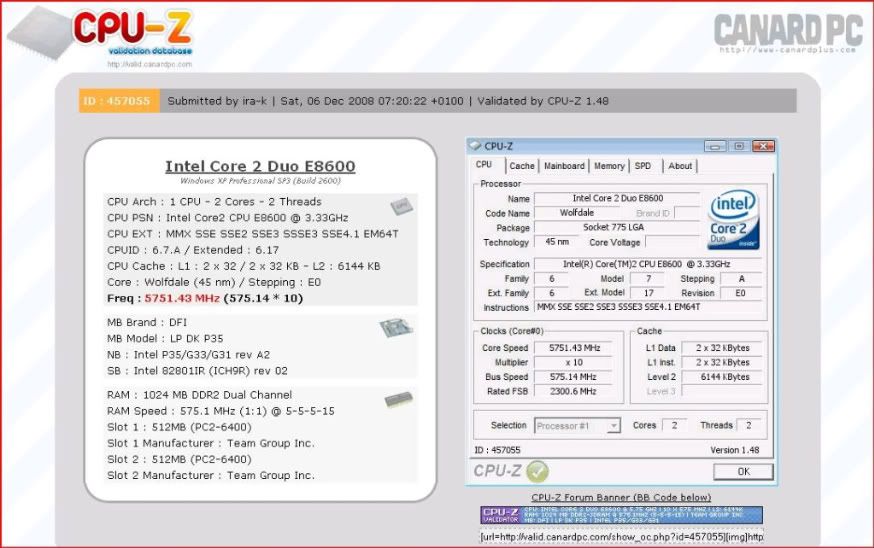Image resolution: width=874 pixels, height=548 pixels.
Task: Open the valid.canardpc.com link under logo
Action: pyautogui.click(x=149, y=65)
